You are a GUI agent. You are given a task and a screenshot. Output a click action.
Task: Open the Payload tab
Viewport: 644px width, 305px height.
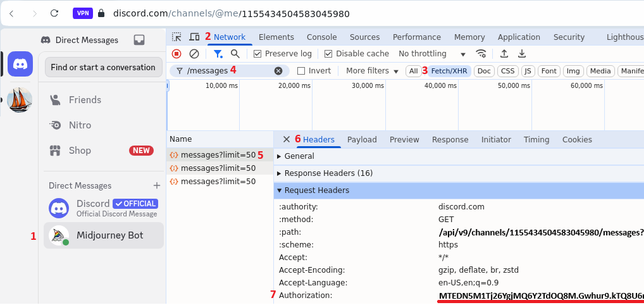pos(361,140)
